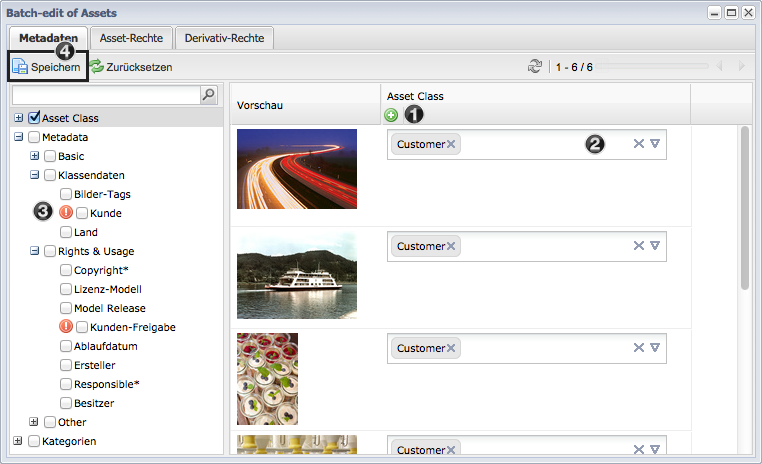
Task: Tick the Other checkbox
Action: 50,422
